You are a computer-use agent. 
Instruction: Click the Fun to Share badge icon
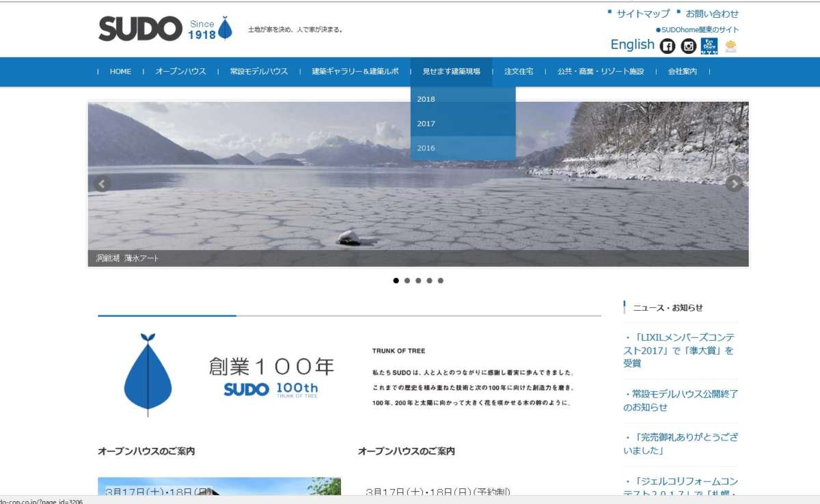[x=709, y=45]
